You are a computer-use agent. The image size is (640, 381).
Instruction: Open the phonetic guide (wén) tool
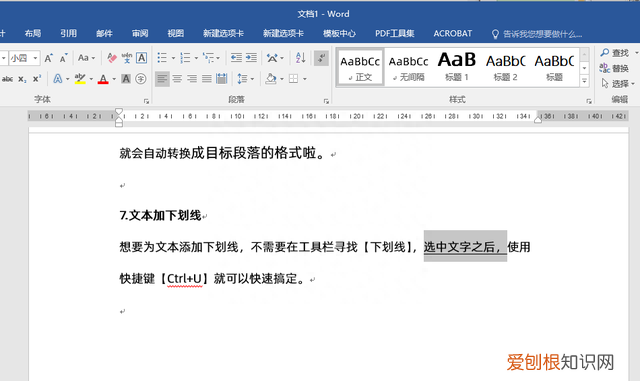pyautogui.click(x=127, y=58)
